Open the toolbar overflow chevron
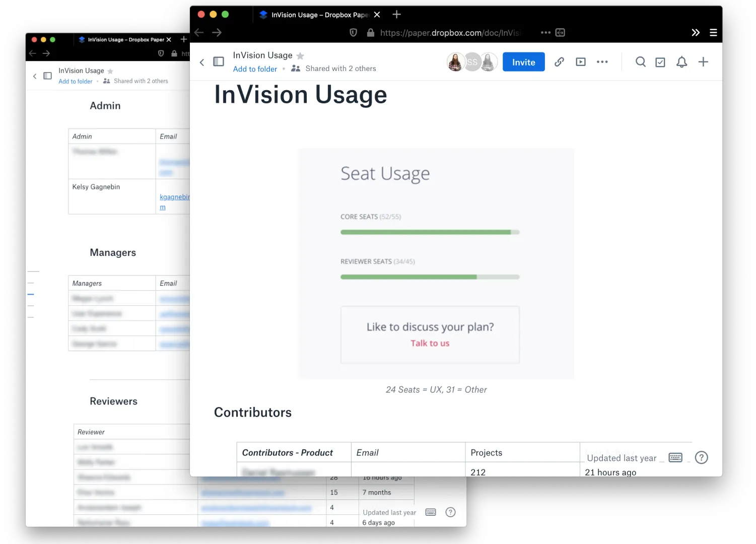Viewport: 756px width, 544px height. 696,32
